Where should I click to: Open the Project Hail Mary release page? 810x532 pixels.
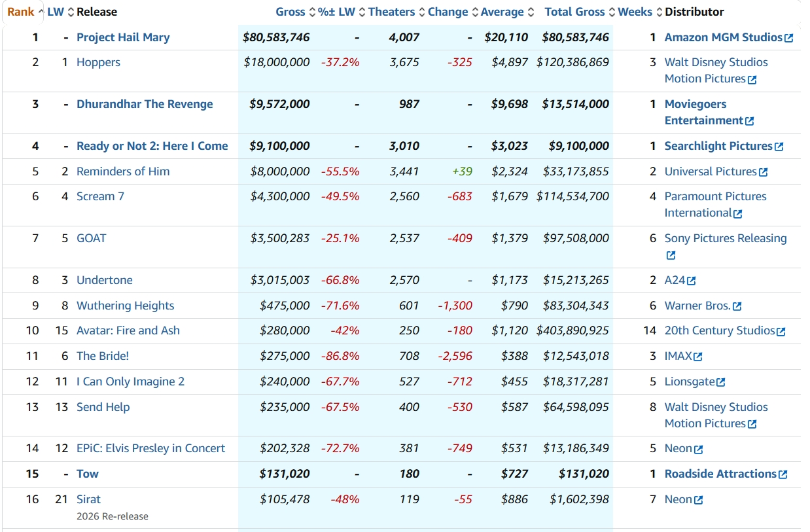click(x=123, y=37)
